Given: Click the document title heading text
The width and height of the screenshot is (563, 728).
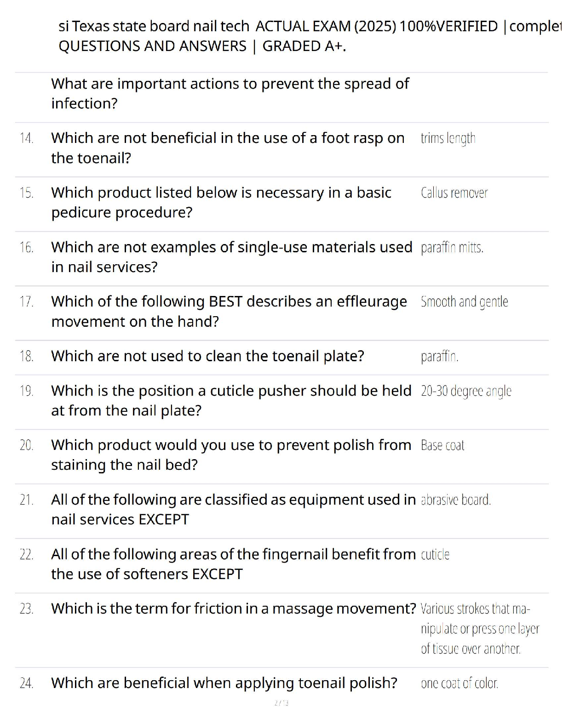Looking at the screenshot, I should [310, 36].
